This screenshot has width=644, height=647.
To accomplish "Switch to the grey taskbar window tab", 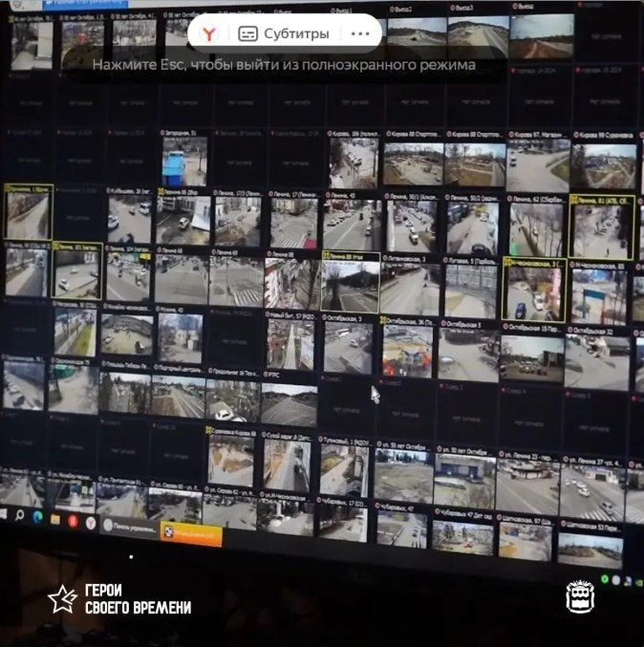I will tap(129, 527).
